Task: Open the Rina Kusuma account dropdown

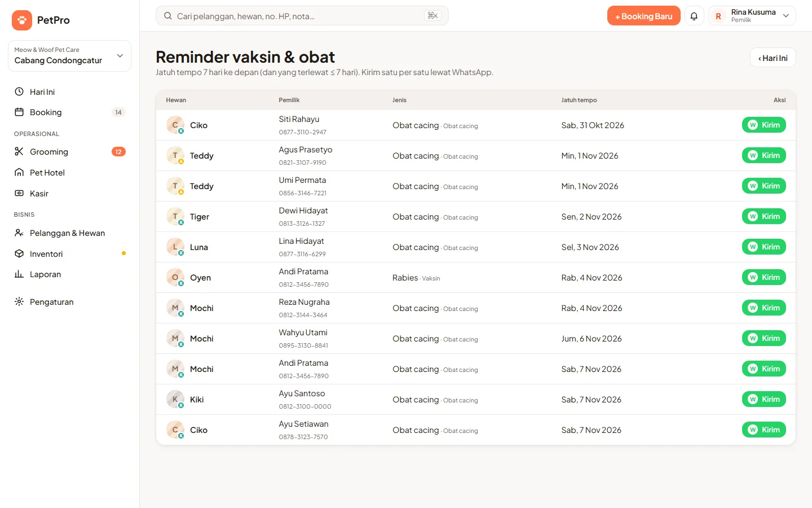Action: (752, 16)
